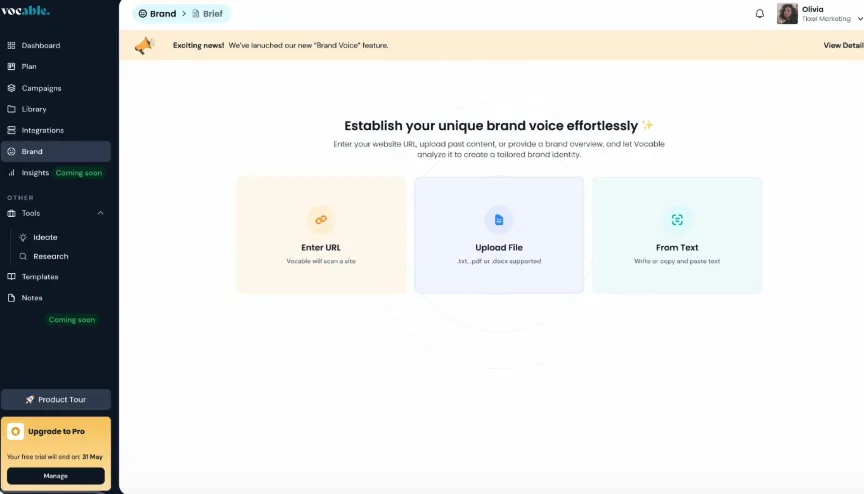Open the Library sidebar item

pyautogui.click(x=34, y=109)
